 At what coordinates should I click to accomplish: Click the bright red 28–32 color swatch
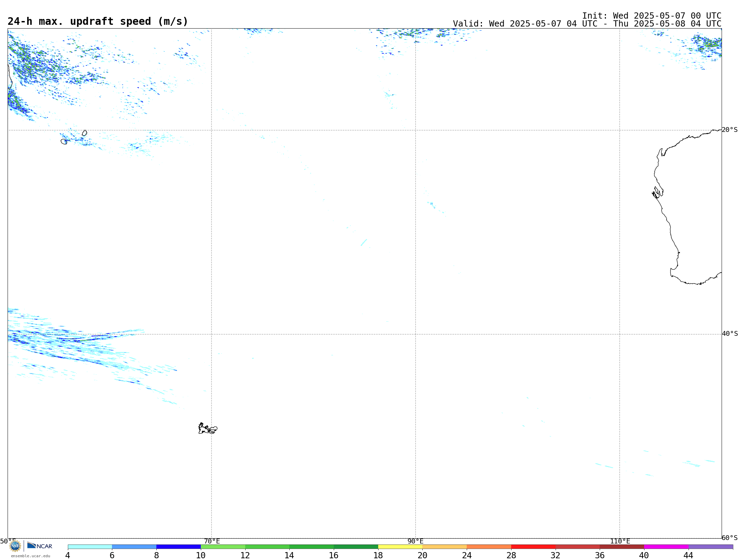pos(533,547)
